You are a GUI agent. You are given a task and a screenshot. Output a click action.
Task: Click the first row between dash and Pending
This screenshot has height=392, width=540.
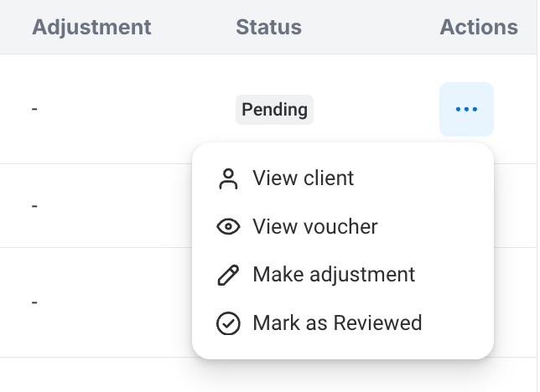pyautogui.click(x=134, y=109)
